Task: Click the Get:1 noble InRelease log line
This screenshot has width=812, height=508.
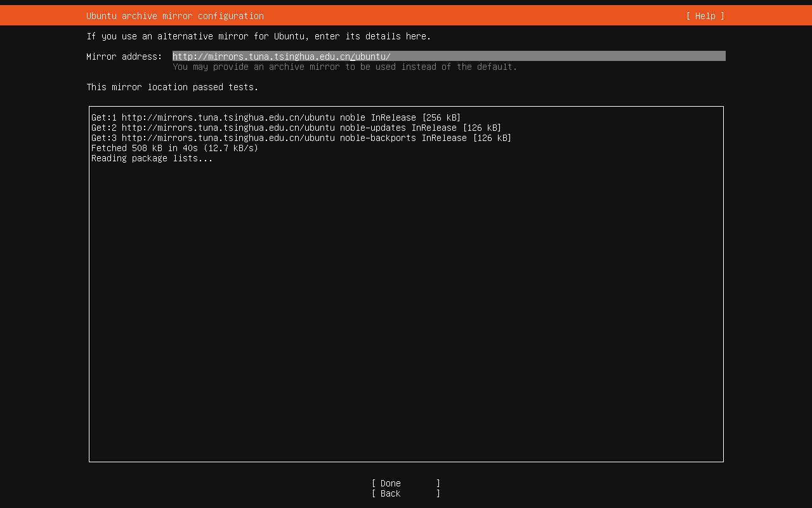Action: (x=276, y=117)
